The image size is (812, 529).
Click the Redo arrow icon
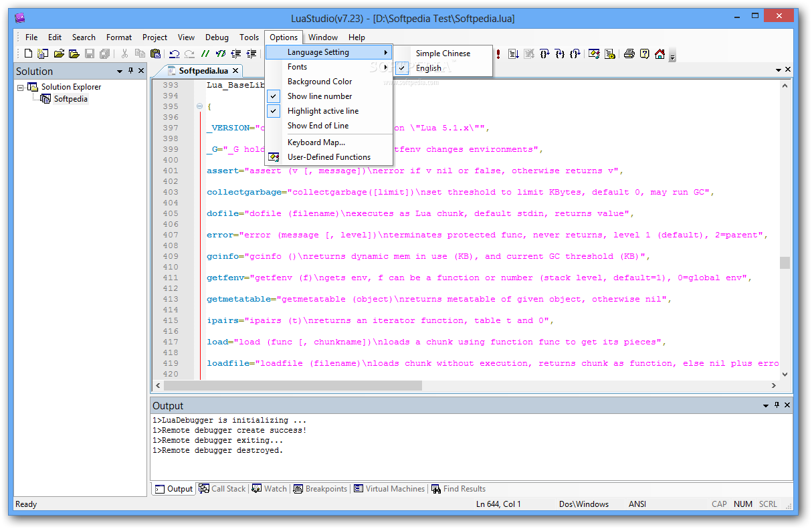189,54
